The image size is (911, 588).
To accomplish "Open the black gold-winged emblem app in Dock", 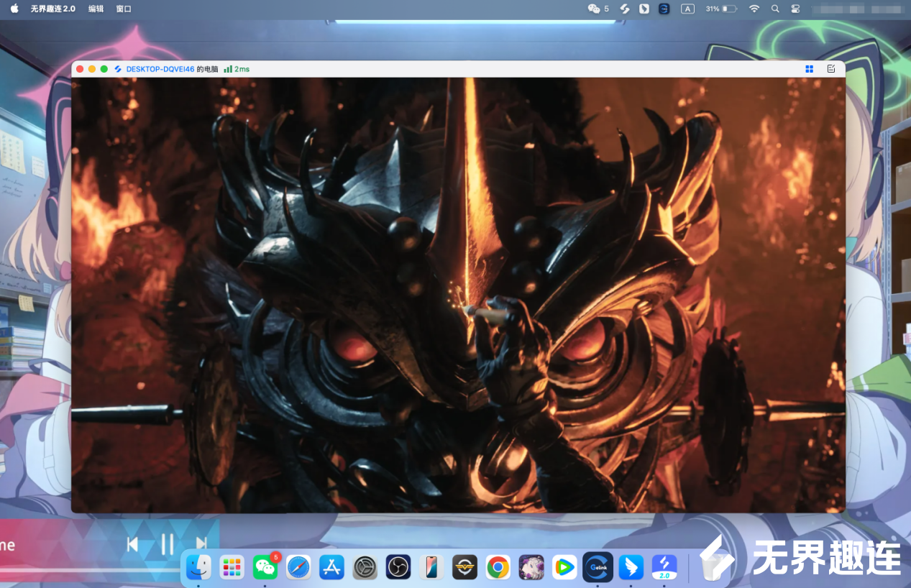I will pos(465,567).
